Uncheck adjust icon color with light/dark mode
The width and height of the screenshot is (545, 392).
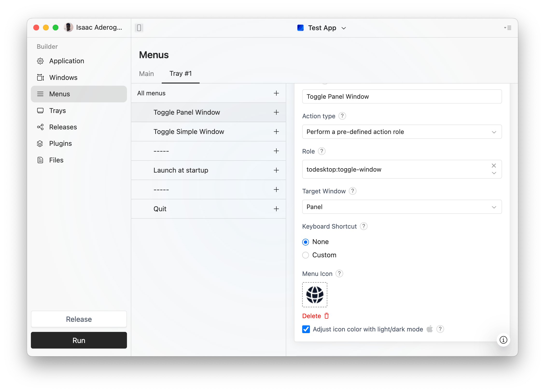[306, 329]
